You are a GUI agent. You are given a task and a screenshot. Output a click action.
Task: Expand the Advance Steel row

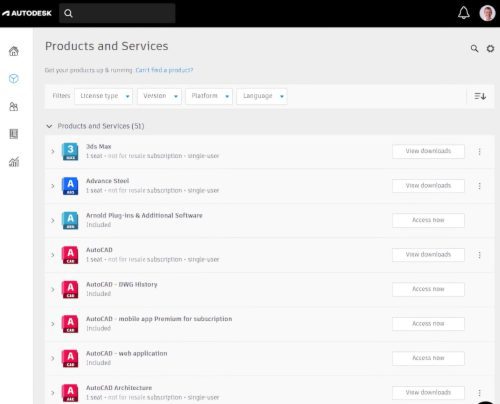(x=52, y=186)
